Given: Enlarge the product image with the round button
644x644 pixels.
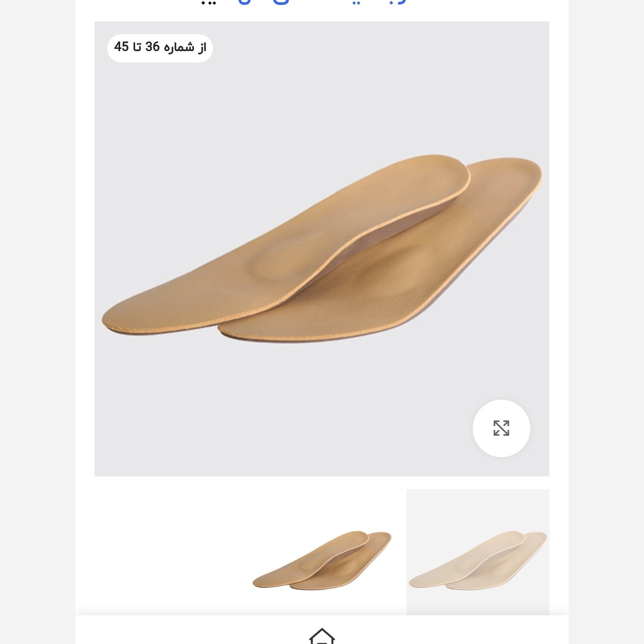Looking at the screenshot, I should 501,428.
